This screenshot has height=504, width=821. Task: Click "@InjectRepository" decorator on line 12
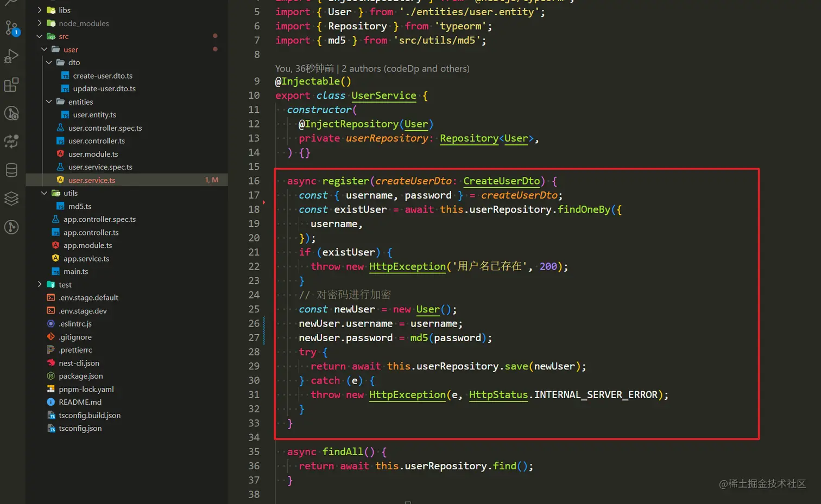pos(349,124)
